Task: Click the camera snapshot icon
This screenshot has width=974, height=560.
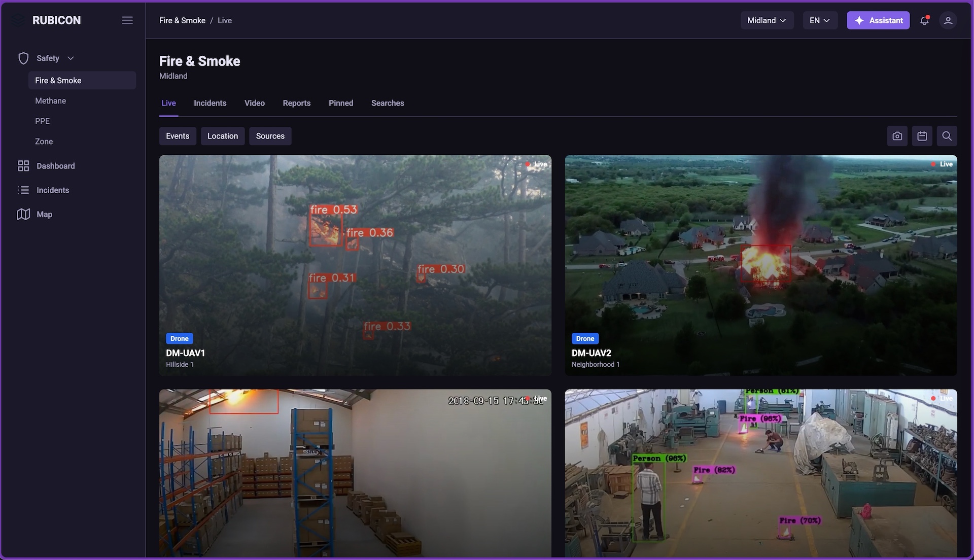Action: pyautogui.click(x=897, y=136)
